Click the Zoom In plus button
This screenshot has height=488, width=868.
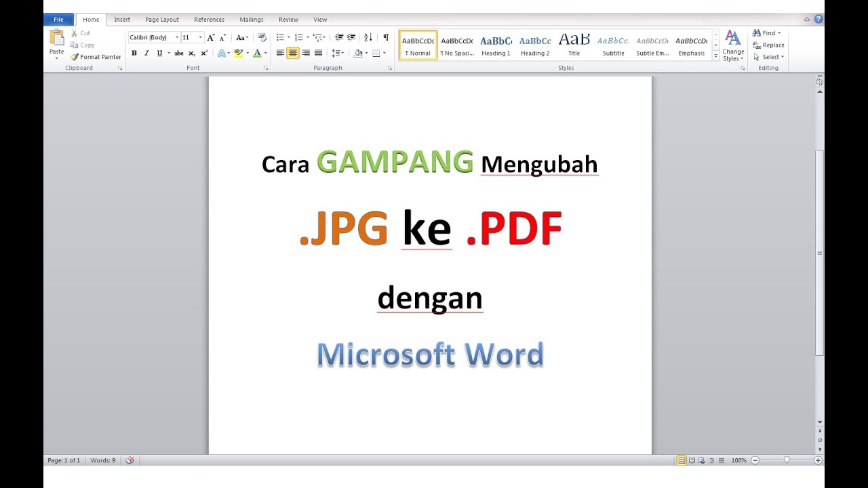(818, 460)
